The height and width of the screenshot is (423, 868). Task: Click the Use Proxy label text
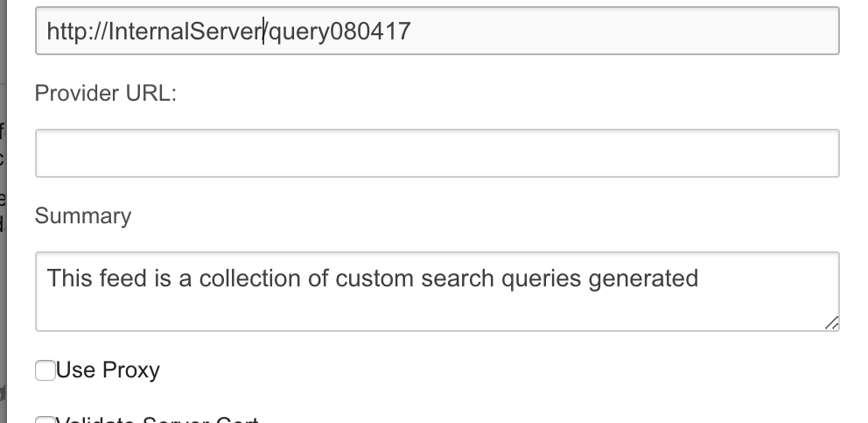[108, 370]
